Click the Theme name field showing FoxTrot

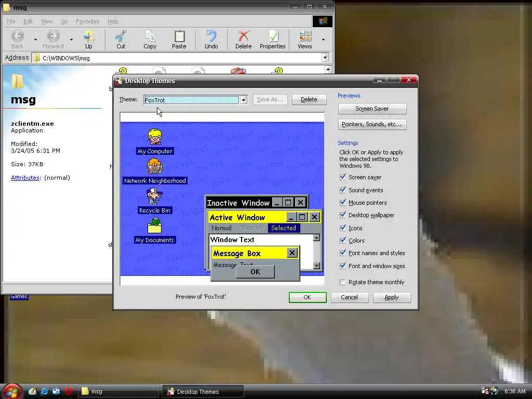[191, 100]
